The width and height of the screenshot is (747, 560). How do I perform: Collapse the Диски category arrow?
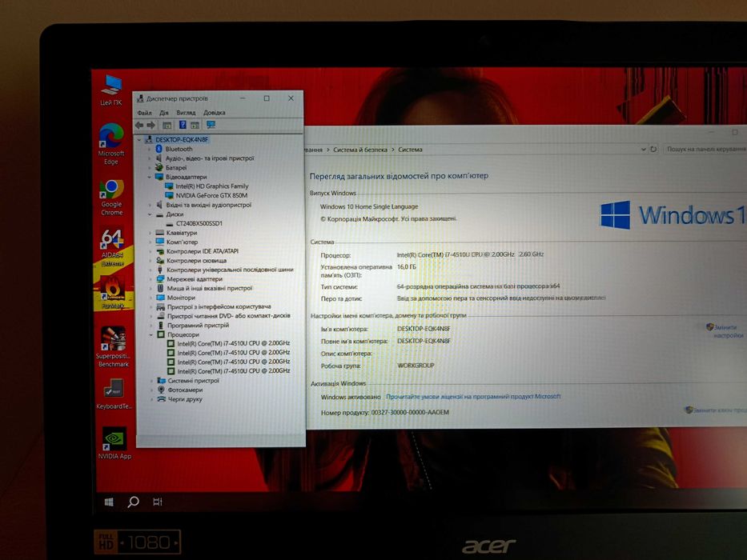click(150, 214)
